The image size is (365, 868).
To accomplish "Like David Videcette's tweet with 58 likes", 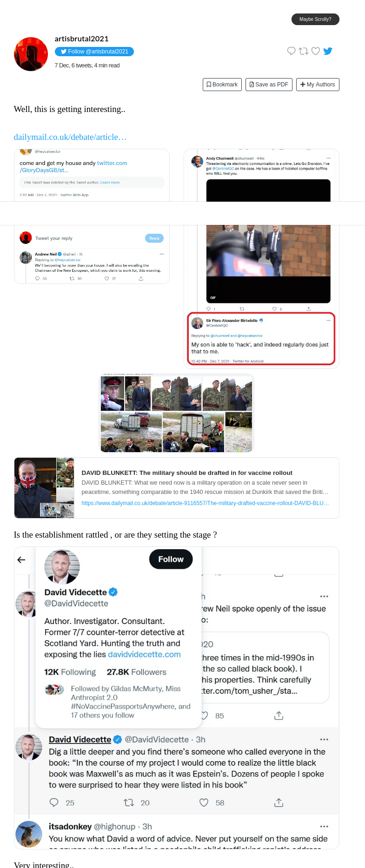I will click(x=204, y=802).
